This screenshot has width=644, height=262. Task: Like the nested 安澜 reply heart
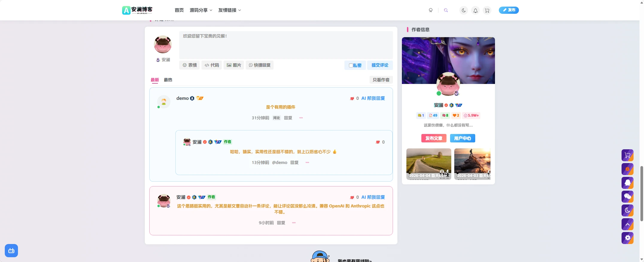coord(378,142)
